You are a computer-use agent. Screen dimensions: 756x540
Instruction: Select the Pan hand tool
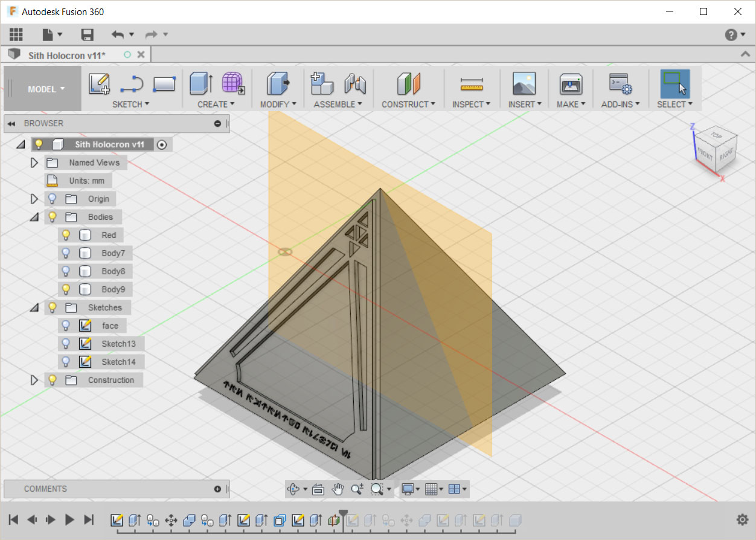click(x=338, y=489)
